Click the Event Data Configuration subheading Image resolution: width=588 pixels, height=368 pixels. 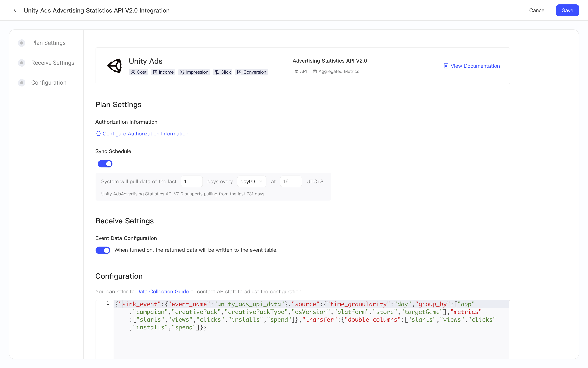click(x=126, y=238)
